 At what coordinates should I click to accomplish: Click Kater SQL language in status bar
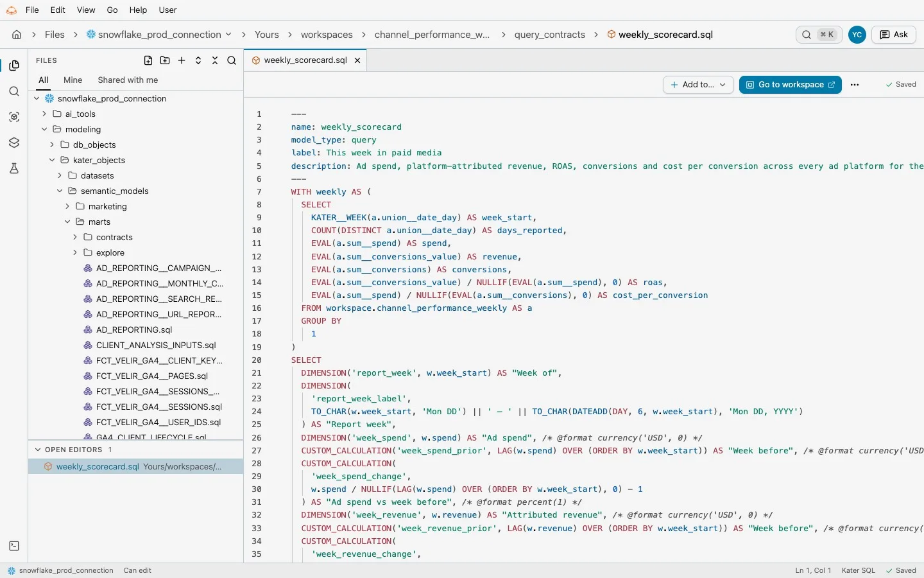[x=858, y=570]
